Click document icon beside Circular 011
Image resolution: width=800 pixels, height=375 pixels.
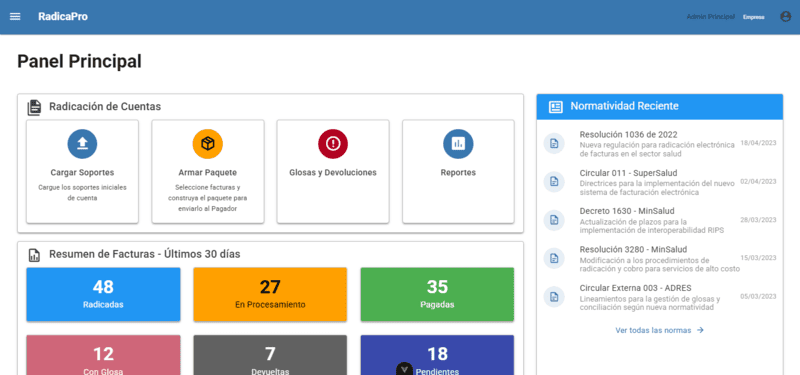[x=554, y=182]
